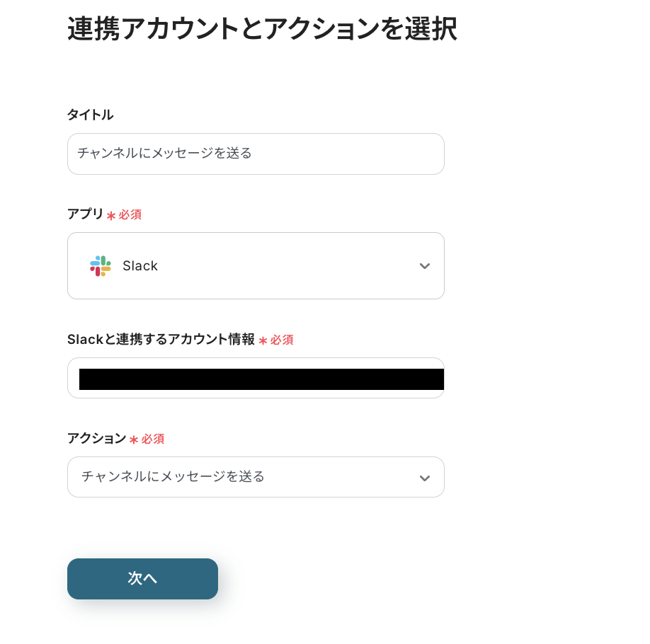650x644 pixels.
Task: Expand the アクション dropdown chevron
Action: (x=425, y=478)
